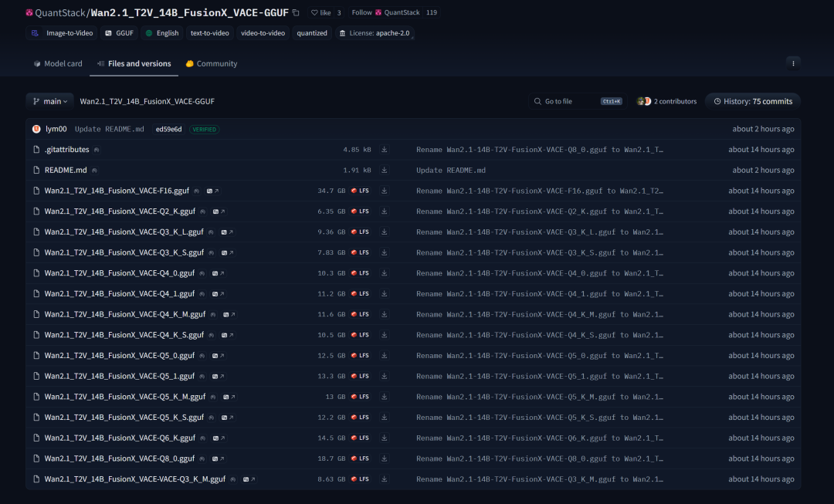
Task: Open the rename commit message on Q6_K.gguf row
Action: 539,438
